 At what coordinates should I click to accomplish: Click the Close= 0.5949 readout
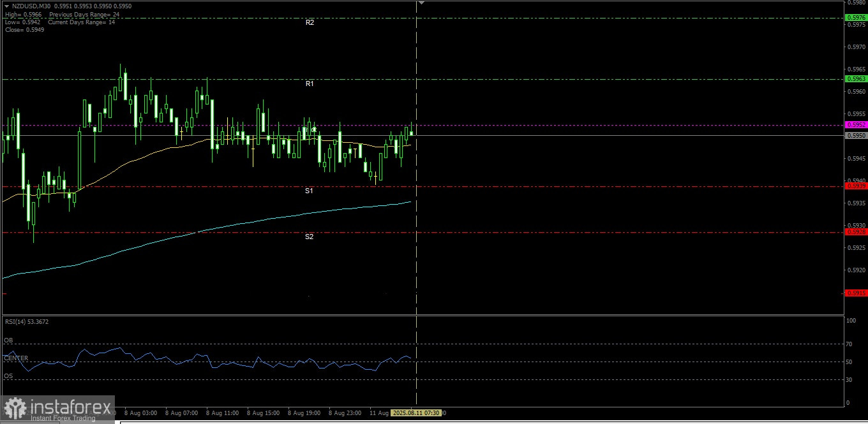(x=24, y=30)
